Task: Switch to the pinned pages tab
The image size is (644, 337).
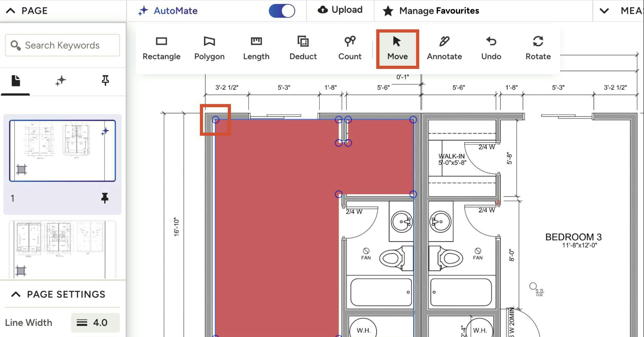Action: coord(105,80)
